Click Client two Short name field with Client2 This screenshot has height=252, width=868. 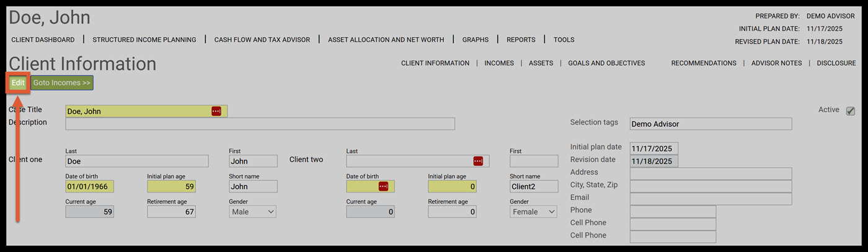point(534,186)
